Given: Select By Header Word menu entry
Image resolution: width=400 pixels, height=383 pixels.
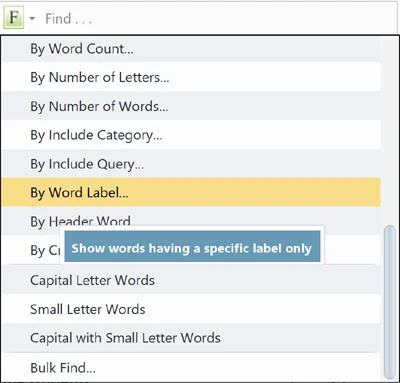Looking at the screenshot, I should 191,221.
